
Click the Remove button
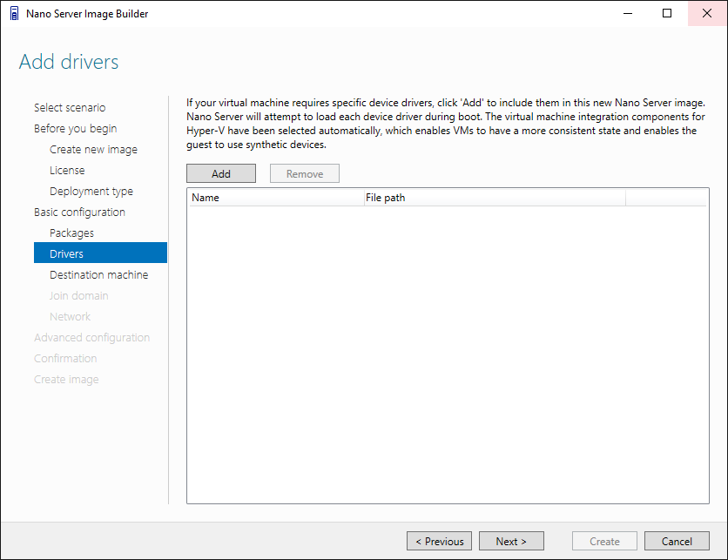click(305, 173)
